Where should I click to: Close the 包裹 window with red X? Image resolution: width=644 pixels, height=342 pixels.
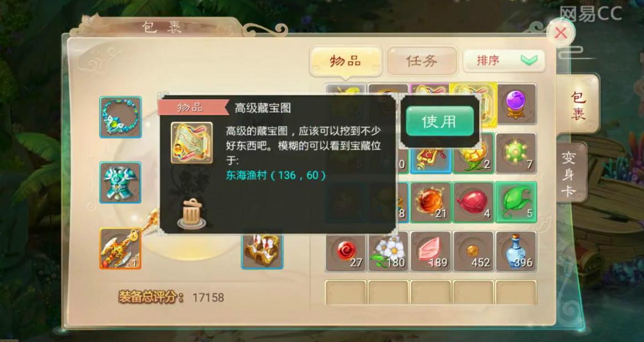pos(561,33)
